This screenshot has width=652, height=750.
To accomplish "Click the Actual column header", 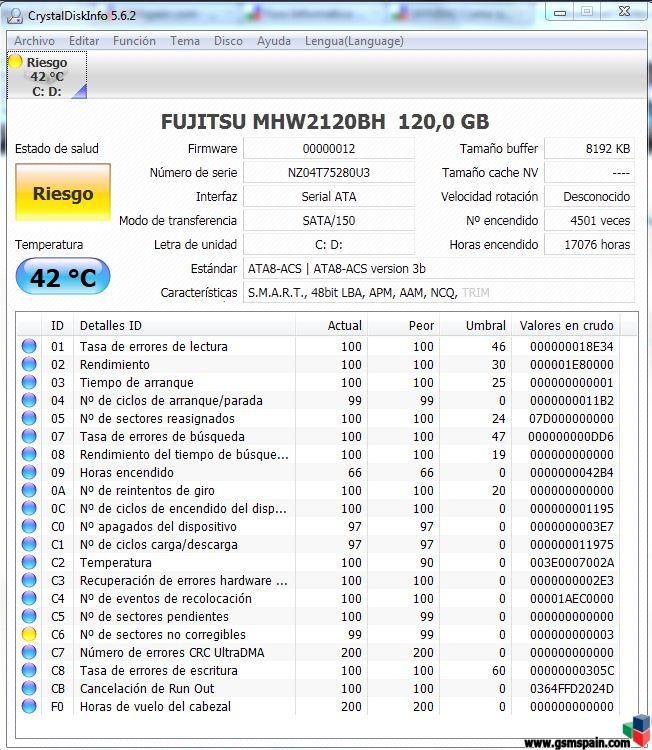I will 332,326.
